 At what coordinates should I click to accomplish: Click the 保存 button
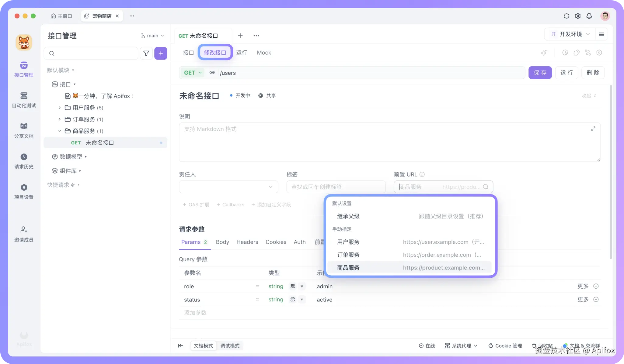click(540, 73)
